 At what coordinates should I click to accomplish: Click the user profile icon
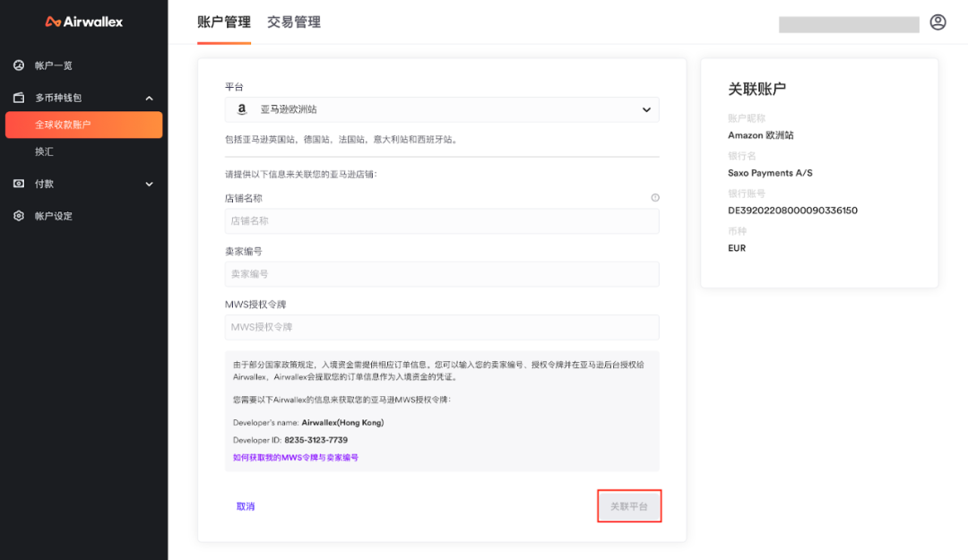click(x=938, y=22)
